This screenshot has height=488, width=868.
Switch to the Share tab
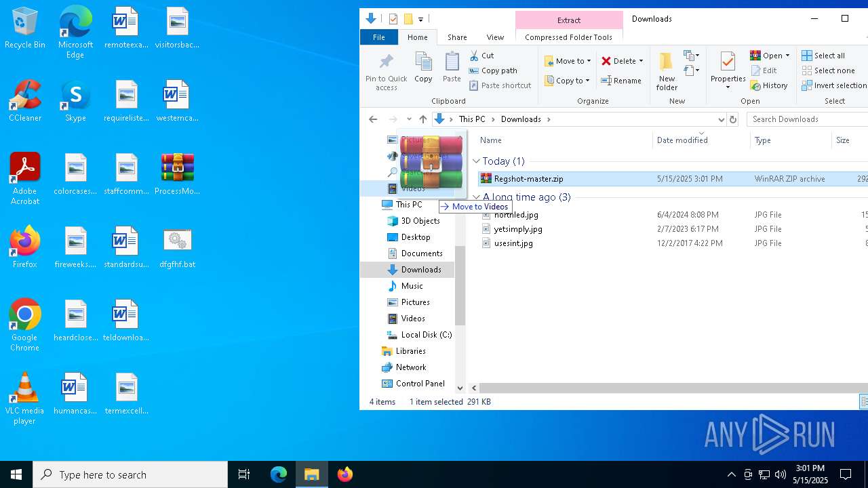457,37
